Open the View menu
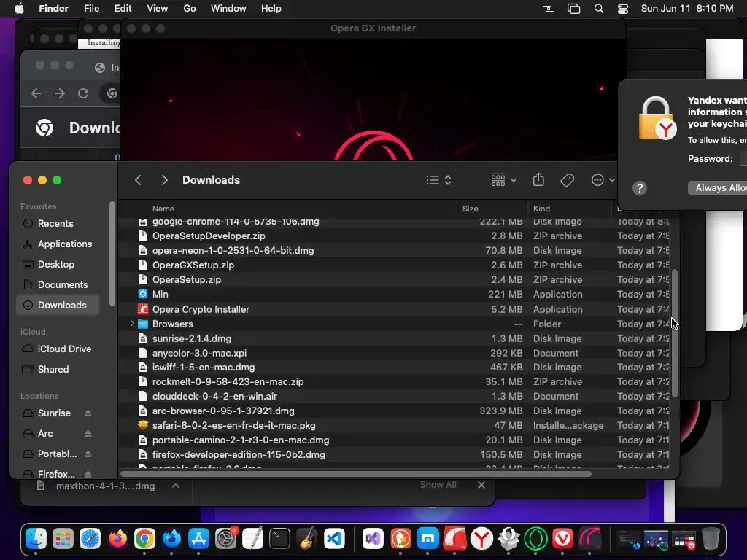Viewport: 747px width, 560px height. [158, 9]
